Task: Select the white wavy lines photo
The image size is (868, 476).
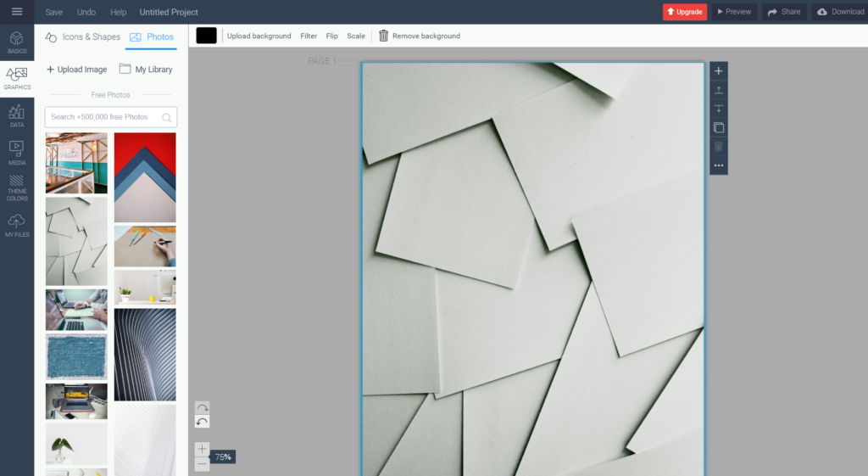Action: (x=145, y=440)
